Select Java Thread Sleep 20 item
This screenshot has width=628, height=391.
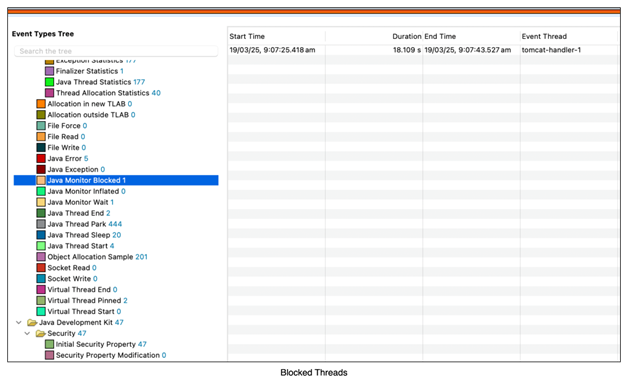(x=84, y=235)
